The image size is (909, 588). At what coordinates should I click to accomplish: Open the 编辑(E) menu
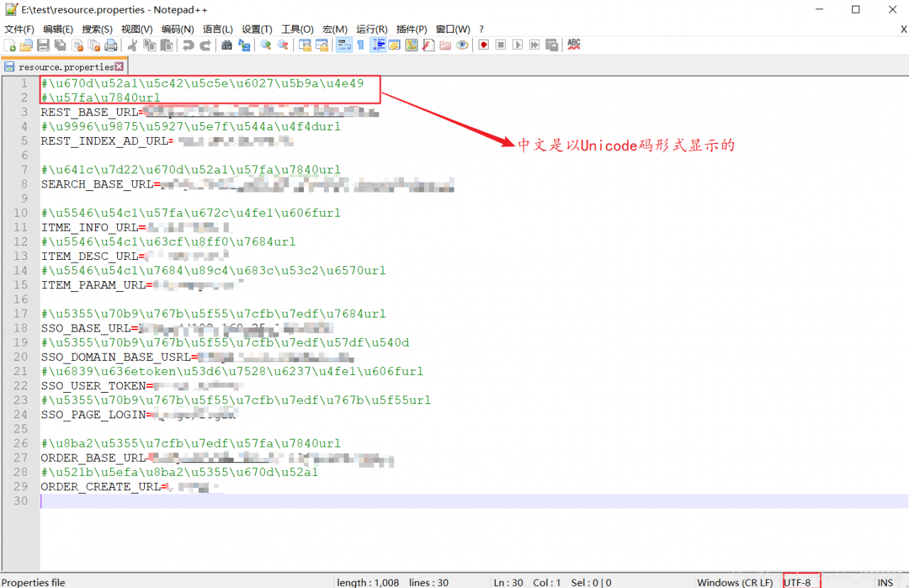pos(58,29)
